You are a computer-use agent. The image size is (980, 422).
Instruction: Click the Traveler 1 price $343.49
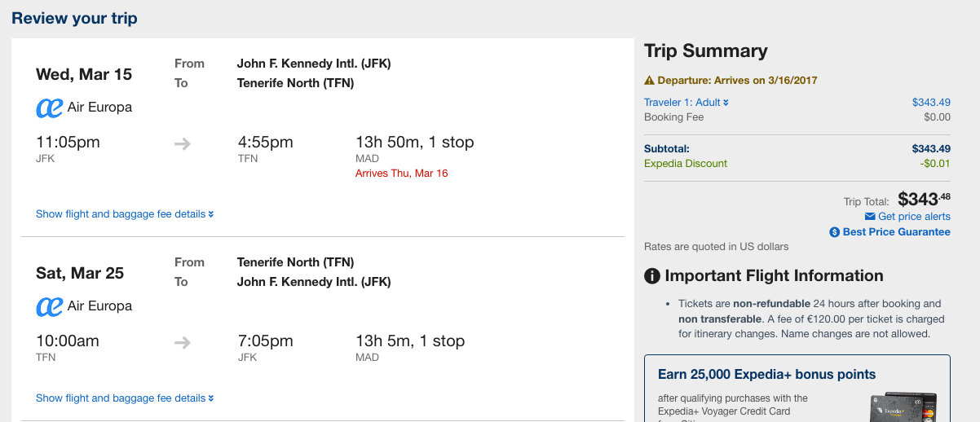click(x=931, y=103)
